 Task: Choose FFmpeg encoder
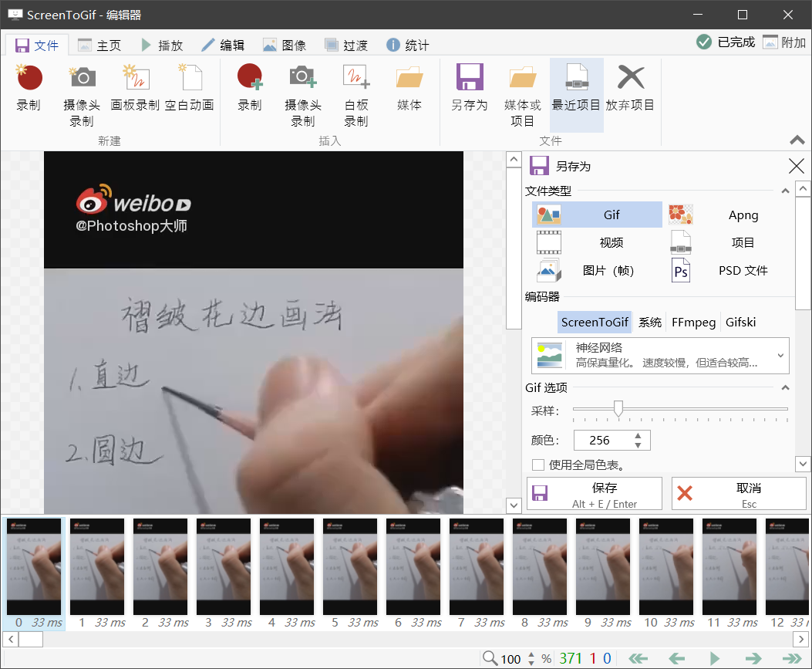[x=693, y=323]
